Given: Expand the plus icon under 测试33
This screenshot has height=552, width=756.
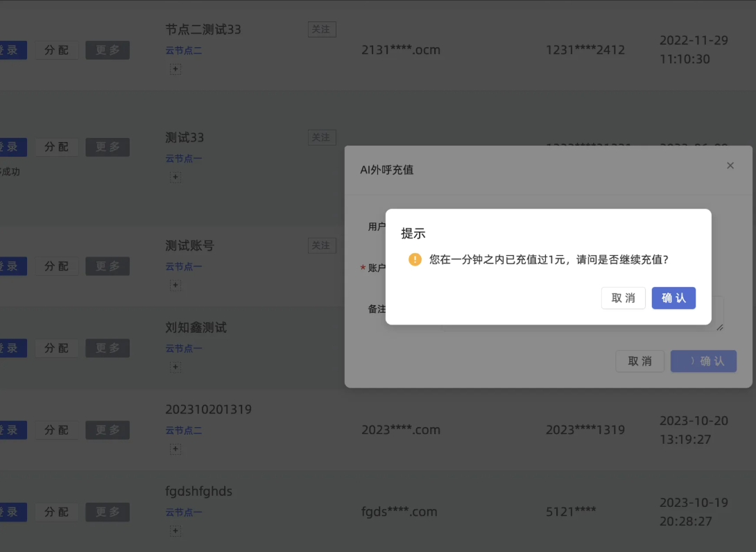Looking at the screenshot, I should (x=175, y=177).
